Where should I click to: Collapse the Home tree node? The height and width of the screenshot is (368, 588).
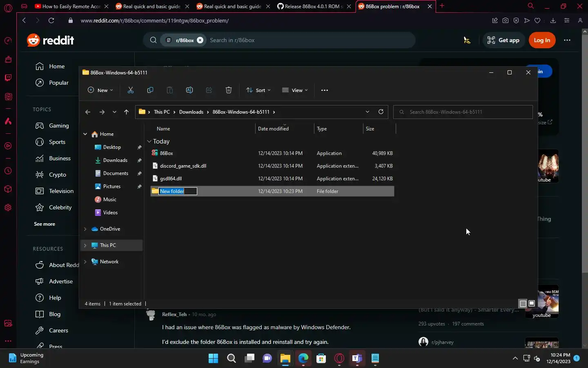click(x=85, y=134)
